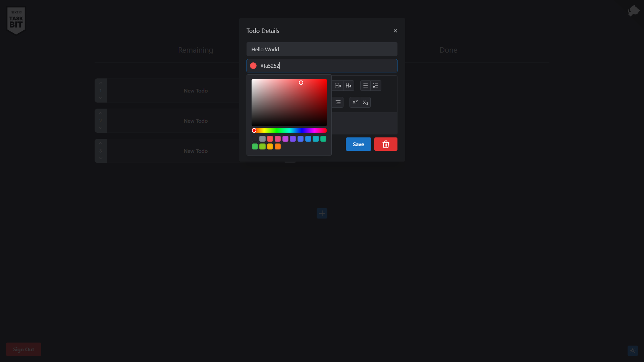Click the H4 heading formatting icon
Image resolution: width=644 pixels, height=362 pixels.
(x=348, y=85)
